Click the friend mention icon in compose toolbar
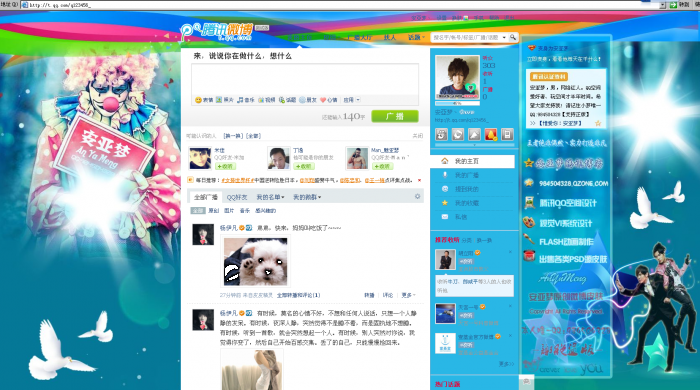700x390 pixels. click(x=302, y=100)
